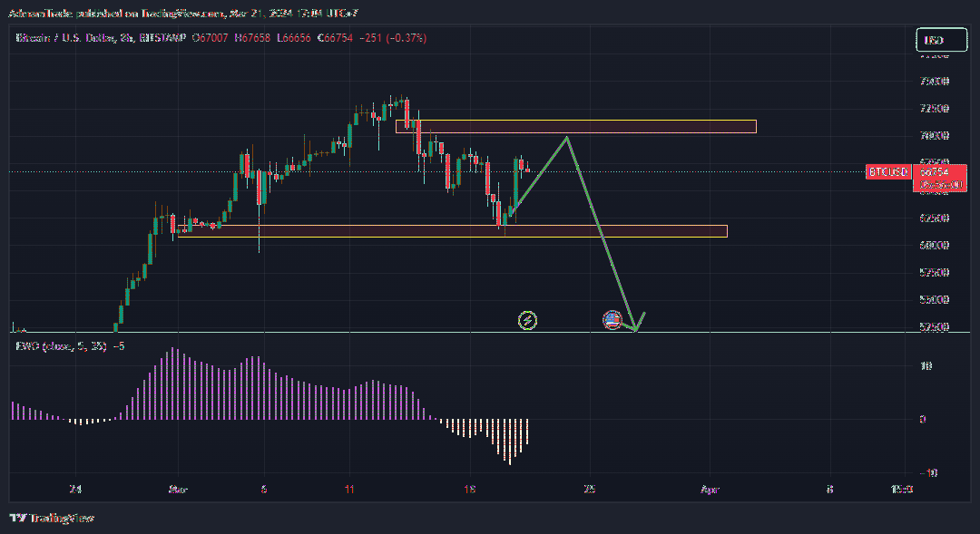Screen dimensions: 980x534
Task: Click the 24 date on time axis
Action: pos(75,490)
